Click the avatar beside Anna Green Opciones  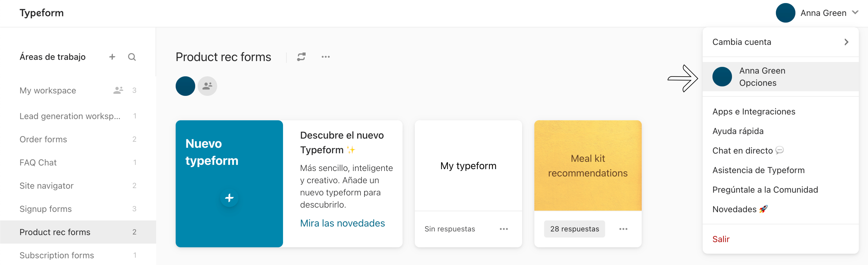722,76
